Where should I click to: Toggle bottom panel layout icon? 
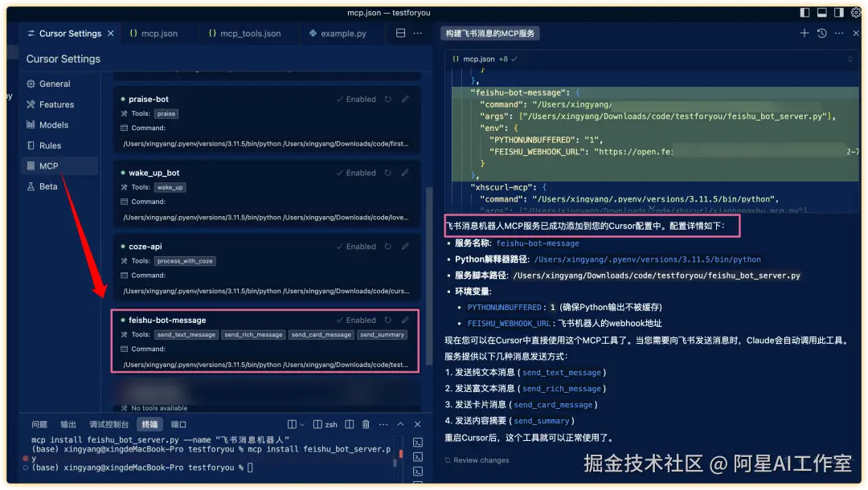821,12
